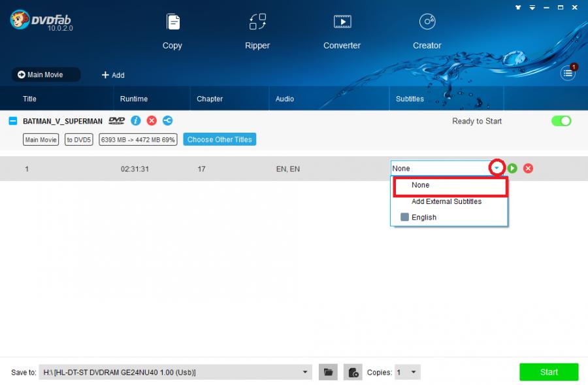Click the blue share icon beside the title
The image size is (588, 385).
pyautogui.click(x=167, y=121)
